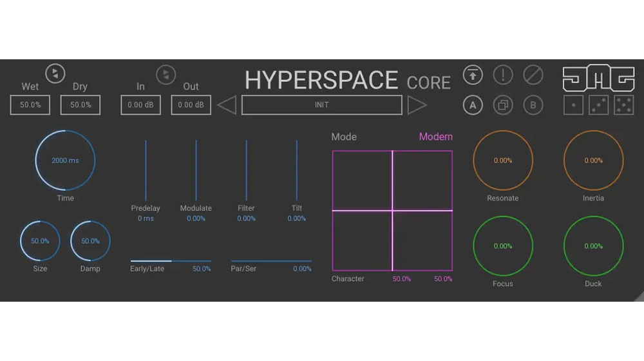
Task: Click the Time knob showing 2000 ms
Action: click(x=65, y=161)
